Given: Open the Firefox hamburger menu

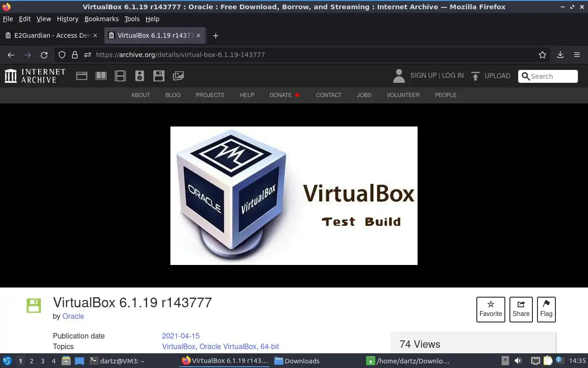Looking at the screenshot, I should pos(577,55).
